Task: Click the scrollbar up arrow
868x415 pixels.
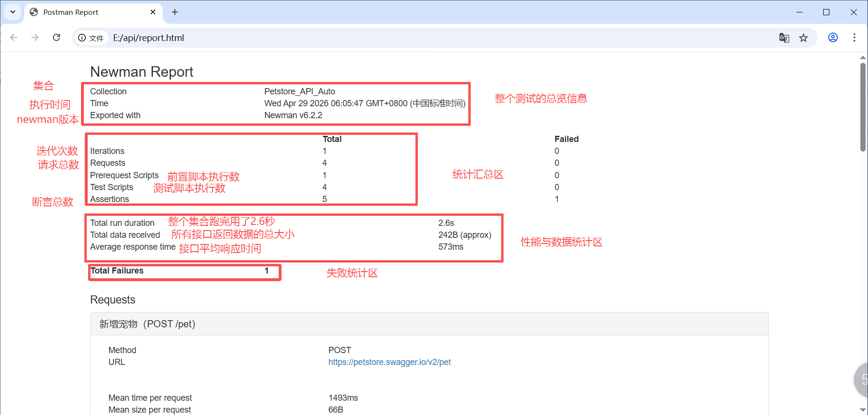Action: click(x=863, y=58)
